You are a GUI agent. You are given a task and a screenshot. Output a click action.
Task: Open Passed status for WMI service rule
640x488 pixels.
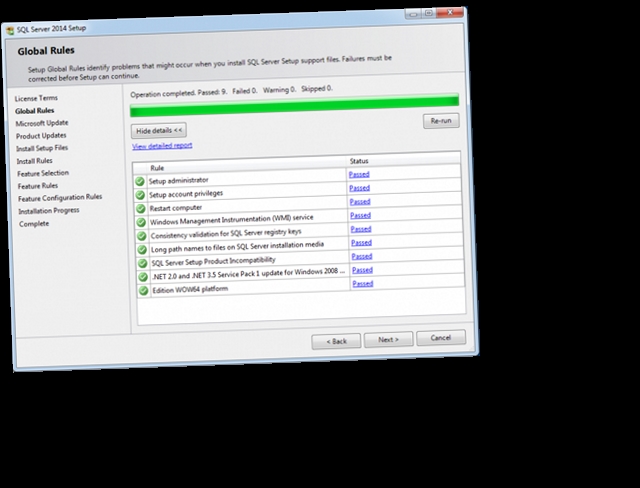point(360,215)
